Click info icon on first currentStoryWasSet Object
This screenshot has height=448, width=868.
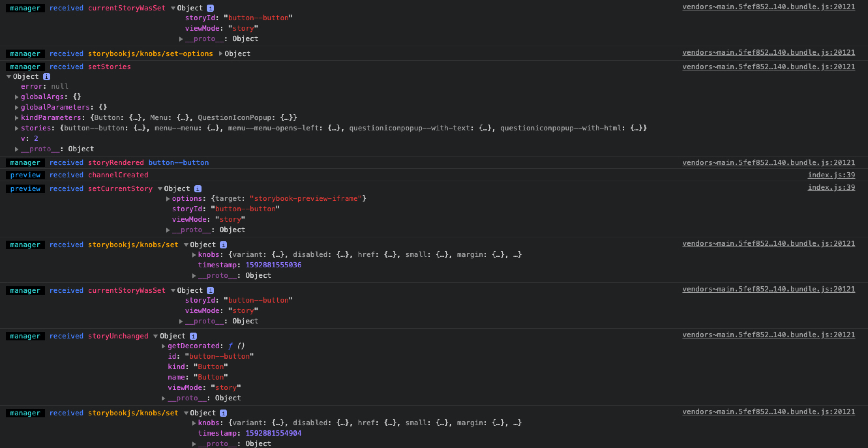pyautogui.click(x=210, y=8)
